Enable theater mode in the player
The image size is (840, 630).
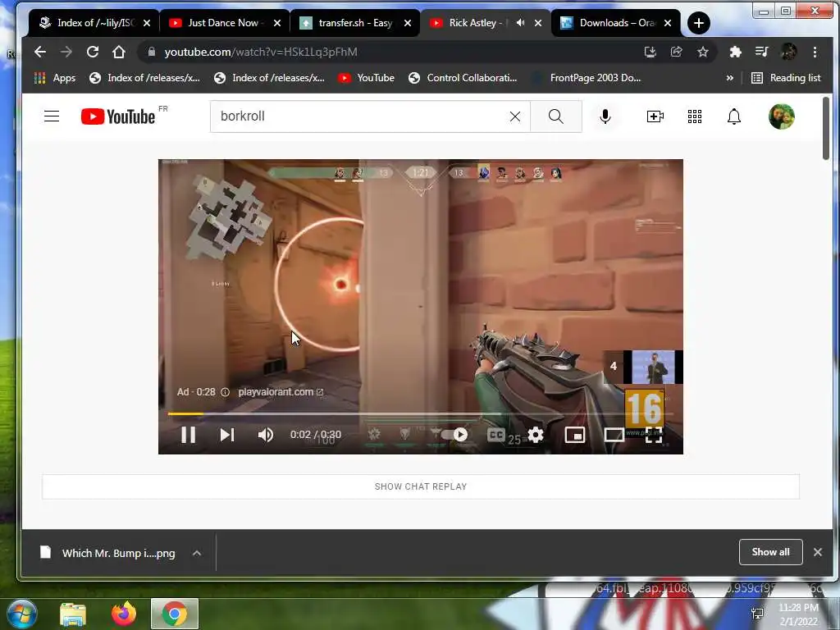click(614, 435)
